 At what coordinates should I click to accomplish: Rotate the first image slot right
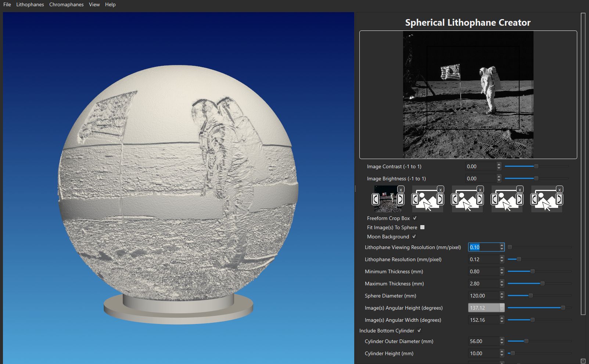click(x=400, y=199)
